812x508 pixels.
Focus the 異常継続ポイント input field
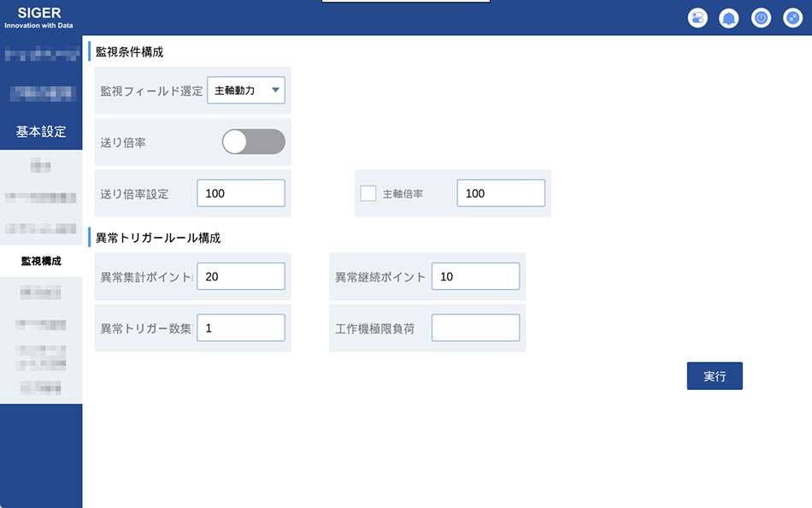point(475,276)
